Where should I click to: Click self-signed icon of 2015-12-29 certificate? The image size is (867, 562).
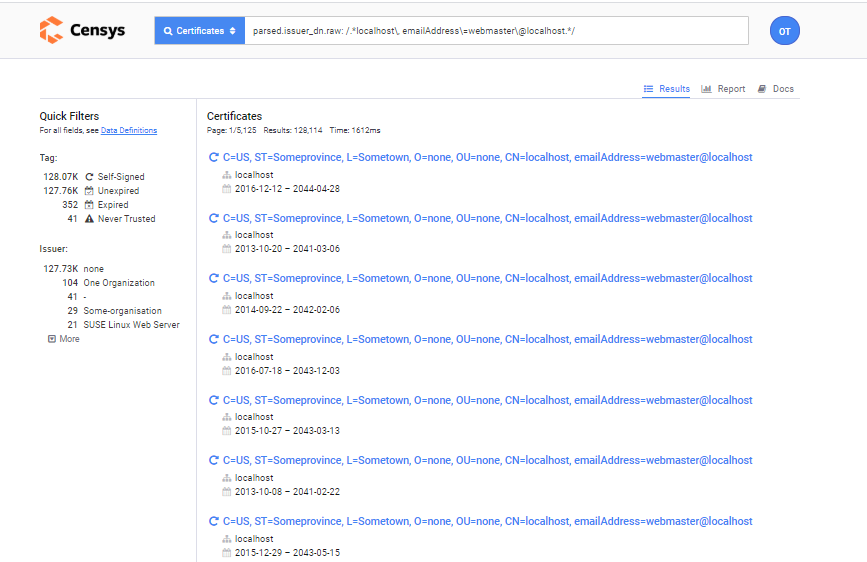point(213,521)
